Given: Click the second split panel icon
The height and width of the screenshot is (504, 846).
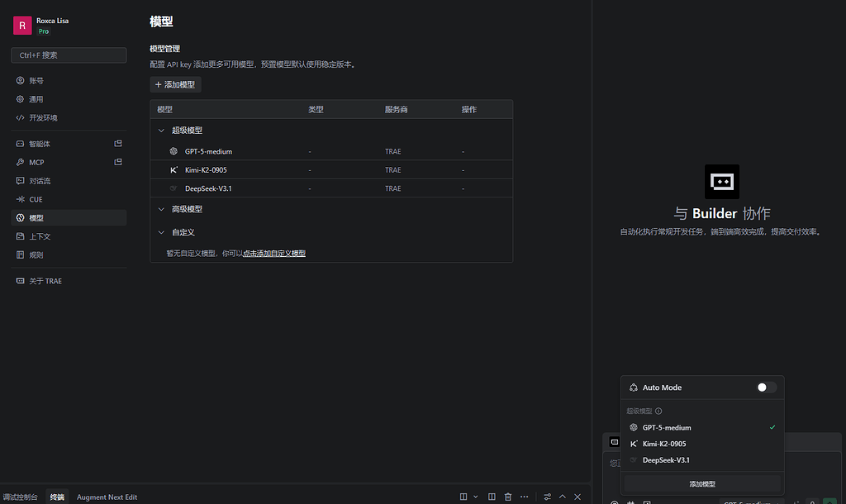Looking at the screenshot, I should [492, 497].
